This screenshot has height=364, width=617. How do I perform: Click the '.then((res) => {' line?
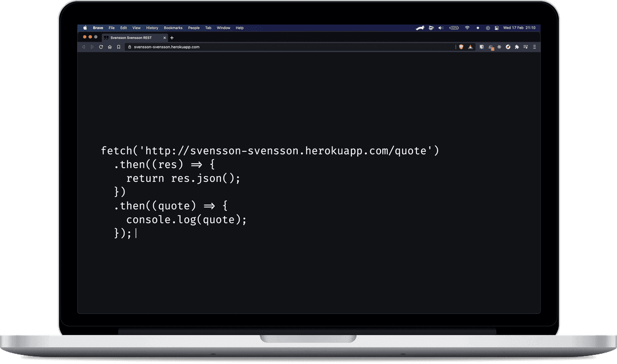164,165
